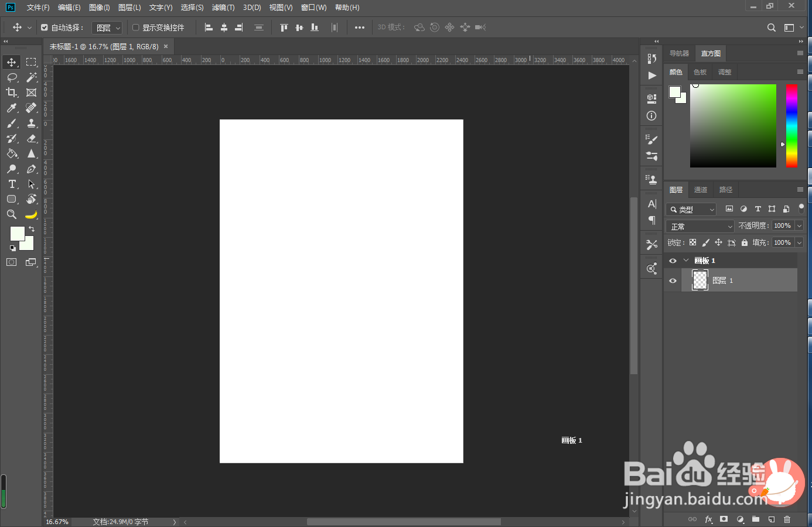Viewport: 812px width, 527px height.
Task: Toggle lock image pixels brush icon
Action: point(705,242)
